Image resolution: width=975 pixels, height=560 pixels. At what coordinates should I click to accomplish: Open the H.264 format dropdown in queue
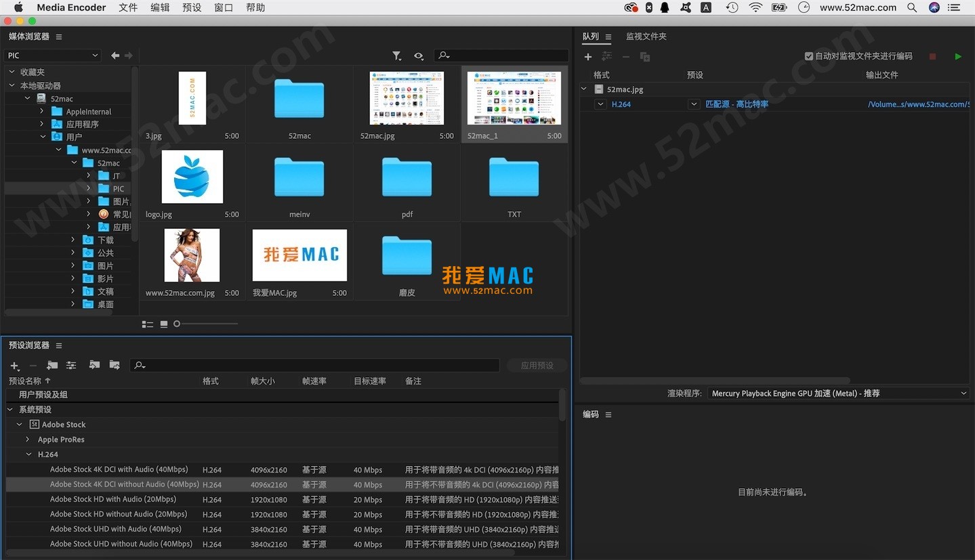tap(600, 104)
